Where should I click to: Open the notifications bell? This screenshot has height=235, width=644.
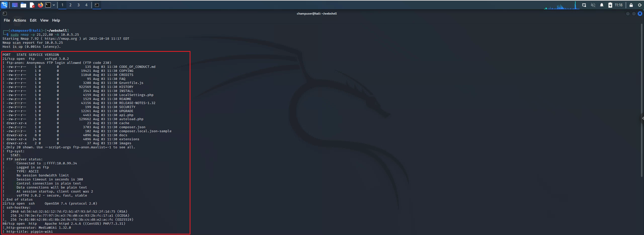[602, 5]
